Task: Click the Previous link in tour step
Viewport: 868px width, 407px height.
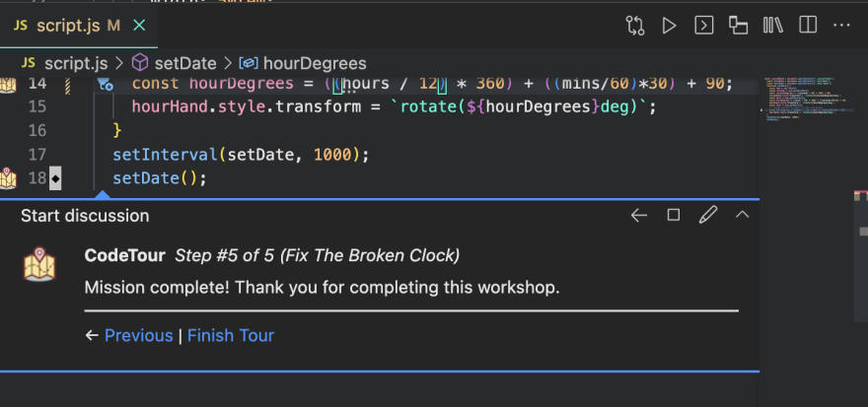Action: (x=138, y=335)
